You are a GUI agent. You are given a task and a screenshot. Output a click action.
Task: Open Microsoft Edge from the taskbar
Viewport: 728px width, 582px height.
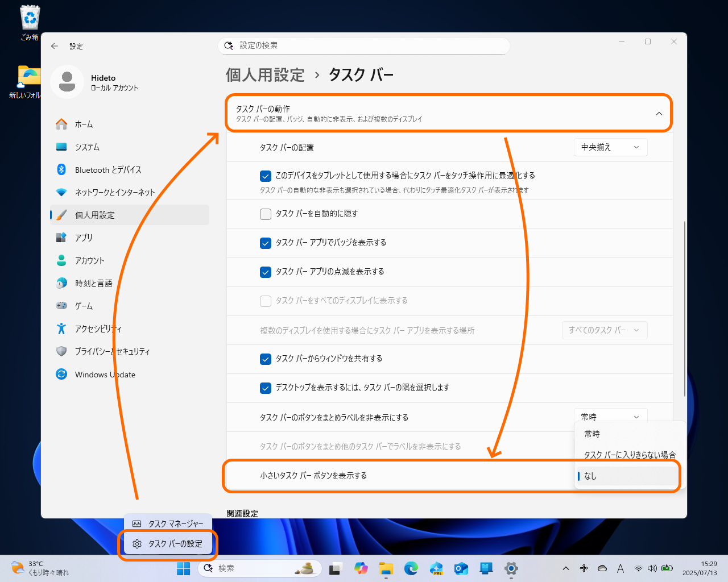point(410,568)
